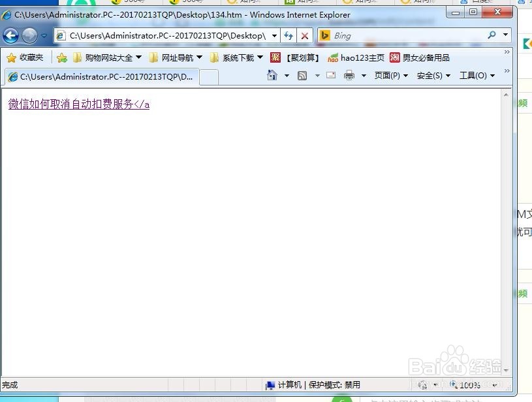The height and width of the screenshot is (402, 532).
Task: Click 计算机 | 保护模式: 禁用 status text
Action: (x=319, y=384)
